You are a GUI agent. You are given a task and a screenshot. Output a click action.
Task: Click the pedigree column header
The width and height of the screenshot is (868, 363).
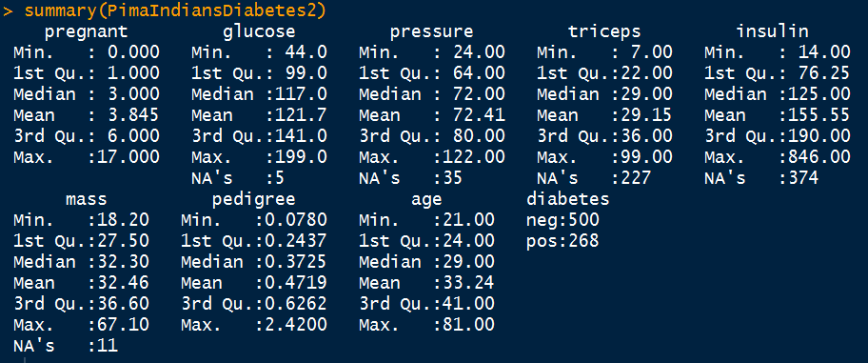[253, 199]
